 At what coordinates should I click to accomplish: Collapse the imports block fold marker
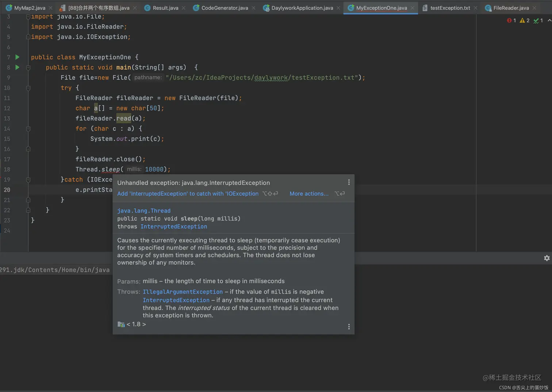[x=28, y=17]
